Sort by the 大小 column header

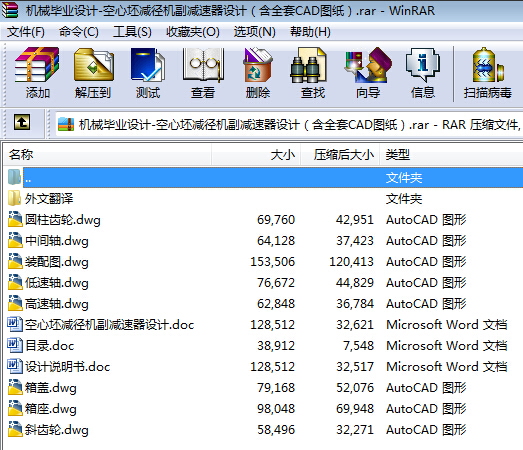pos(256,155)
